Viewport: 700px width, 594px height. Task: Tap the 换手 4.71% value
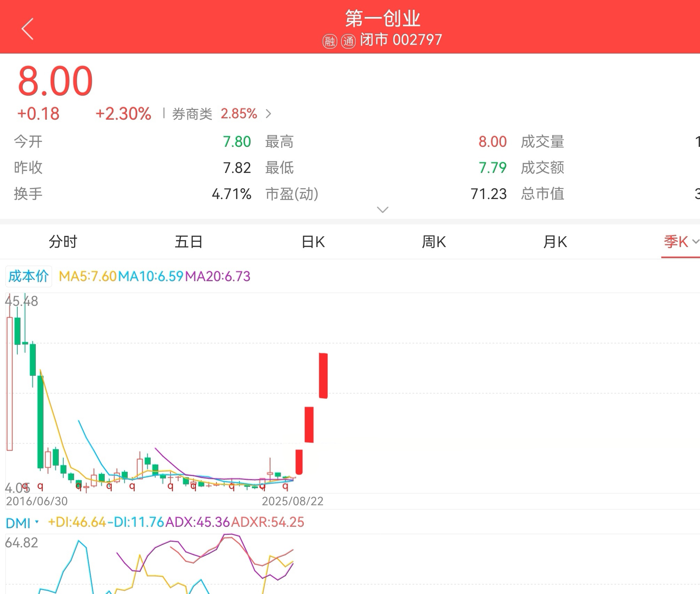pos(231,194)
